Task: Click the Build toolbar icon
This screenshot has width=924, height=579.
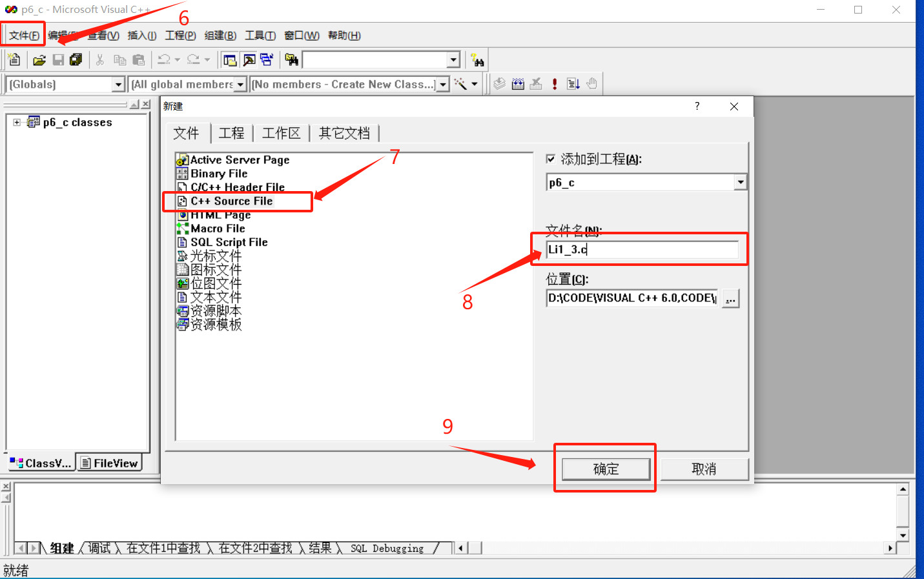Action: tap(518, 84)
